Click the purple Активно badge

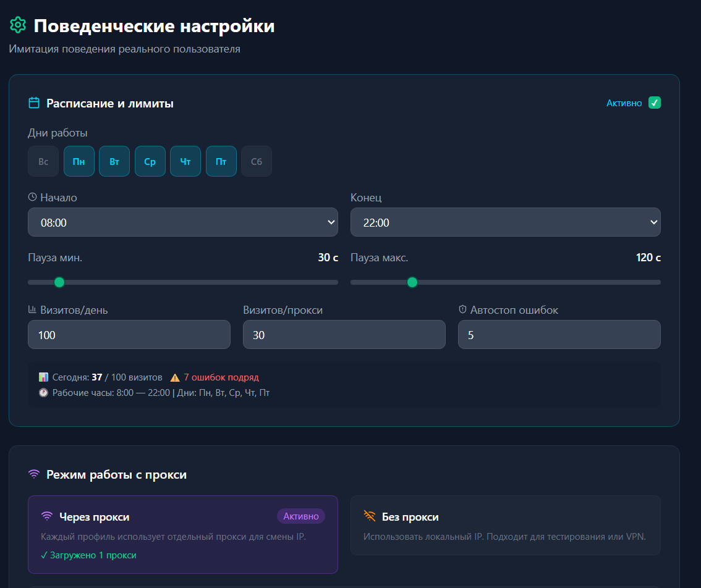tap(301, 516)
